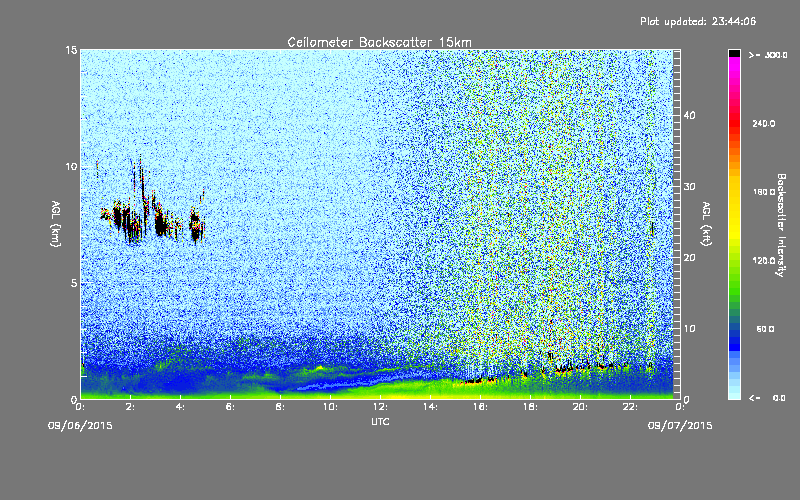Viewport: 800px width, 500px height.
Task: Click the '6:' hour tick on time axis
Action: point(231,407)
